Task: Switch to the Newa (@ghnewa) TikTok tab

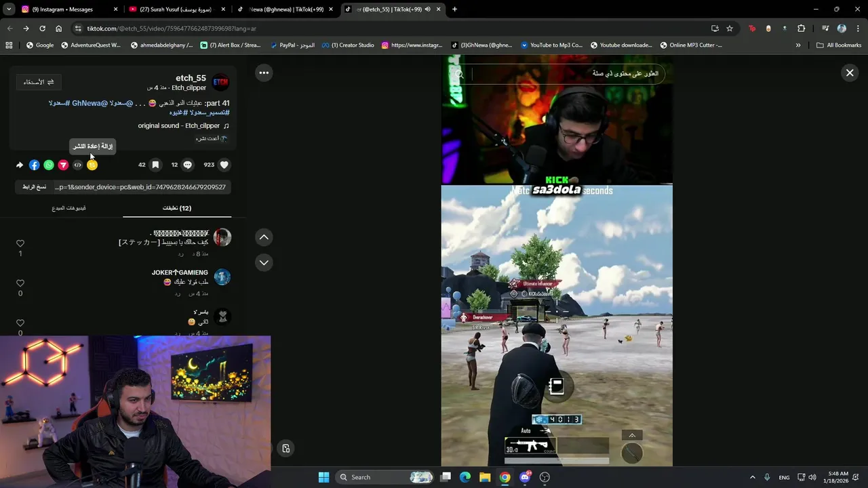Action: 283,9
